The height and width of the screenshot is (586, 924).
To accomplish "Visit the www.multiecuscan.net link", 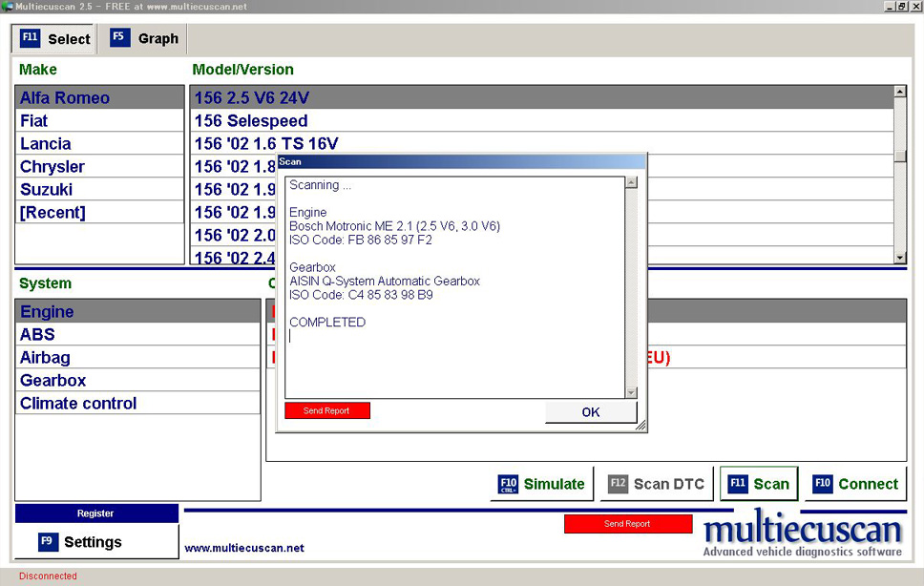I will click(x=244, y=549).
